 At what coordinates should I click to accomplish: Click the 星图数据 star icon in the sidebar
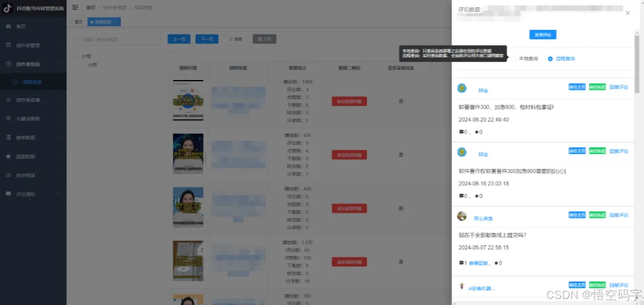coord(8,156)
